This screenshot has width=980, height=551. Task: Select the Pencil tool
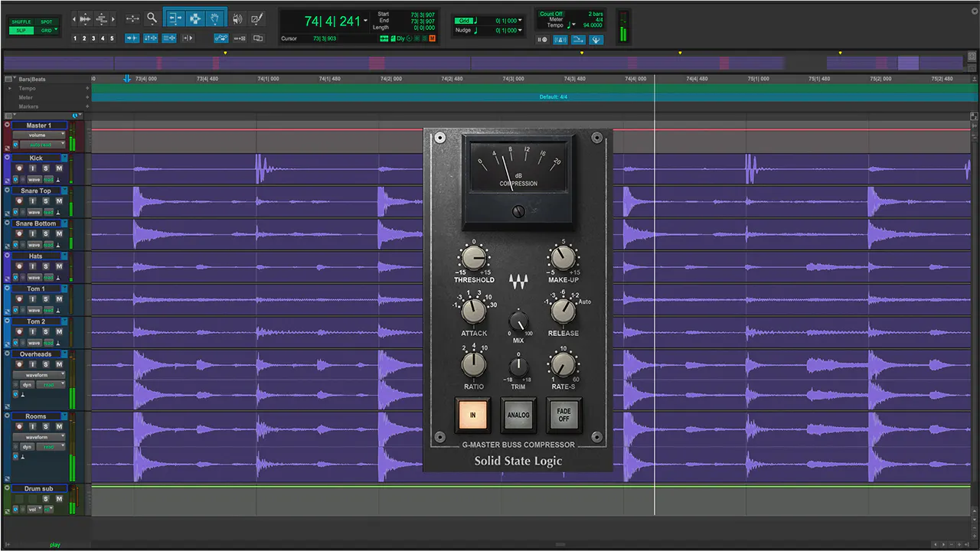[x=256, y=18]
